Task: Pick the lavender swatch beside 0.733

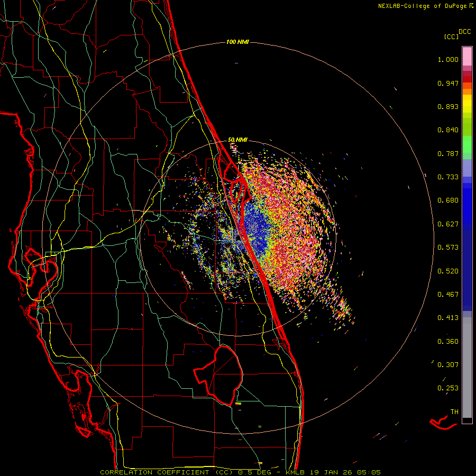Action: click(x=467, y=168)
